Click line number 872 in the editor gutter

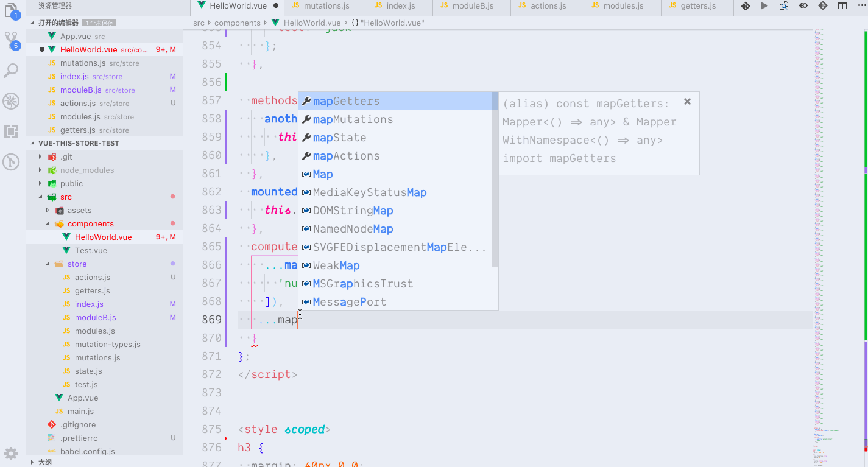(211, 374)
